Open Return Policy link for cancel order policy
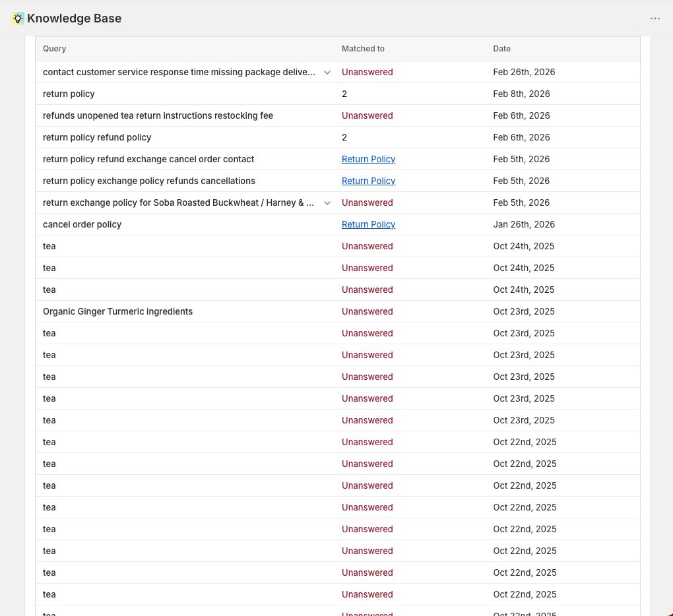 click(368, 224)
